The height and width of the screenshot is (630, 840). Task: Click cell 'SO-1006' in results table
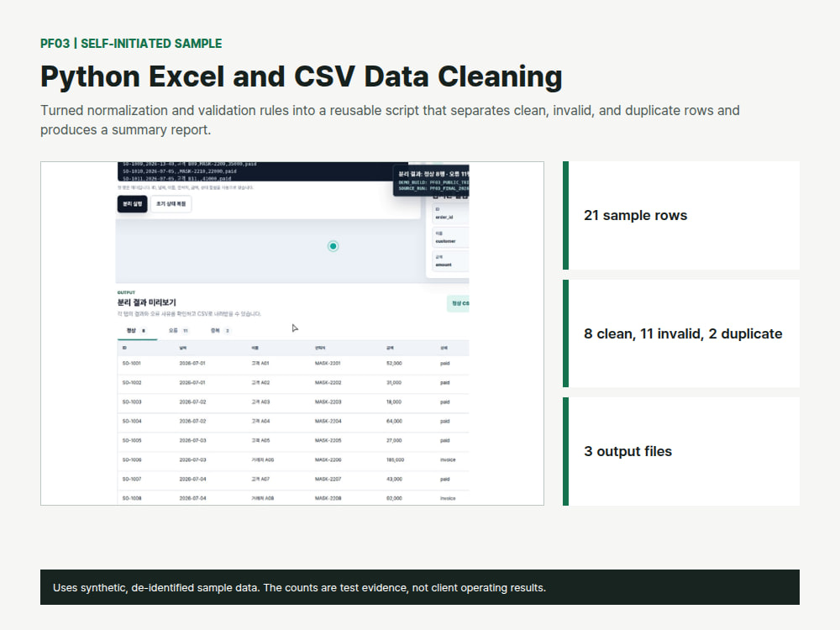(x=132, y=459)
